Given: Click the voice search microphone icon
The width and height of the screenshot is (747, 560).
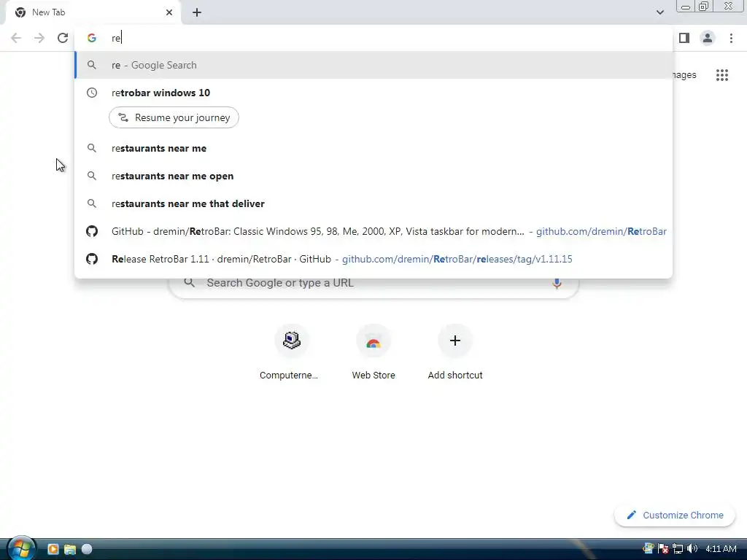Looking at the screenshot, I should click(557, 284).
